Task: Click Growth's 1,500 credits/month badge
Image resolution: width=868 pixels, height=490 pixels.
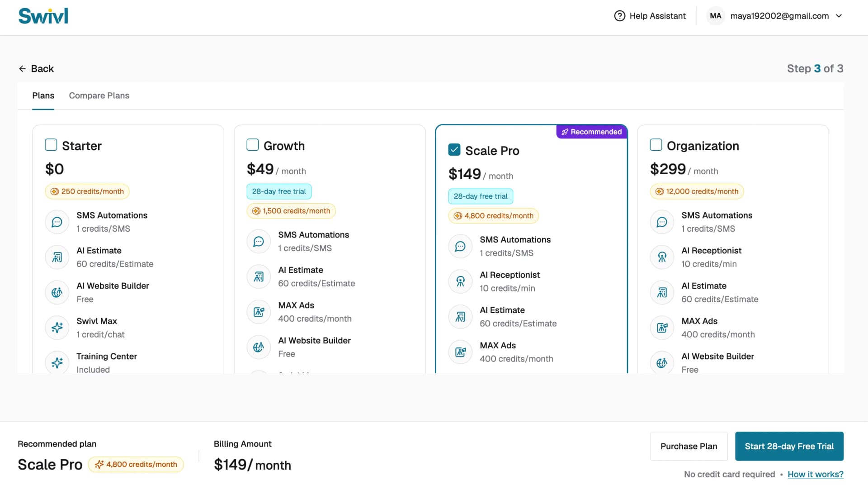Action: [x=291, y=211]
